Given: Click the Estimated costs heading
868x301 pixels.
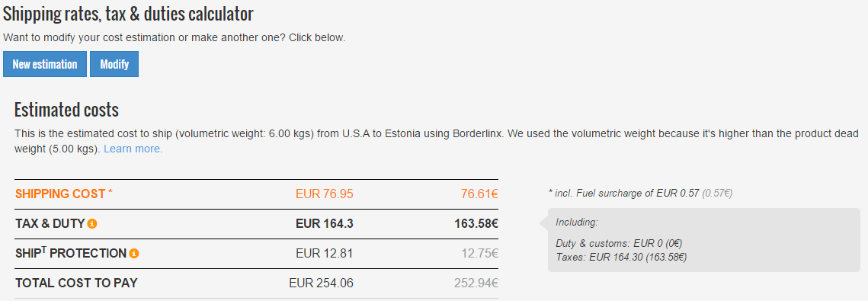Looking at the screenshot, I should click(x=66, y=110).
